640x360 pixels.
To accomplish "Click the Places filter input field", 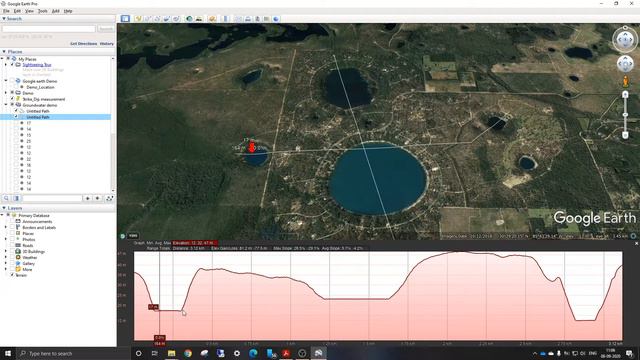I will 52,198.
